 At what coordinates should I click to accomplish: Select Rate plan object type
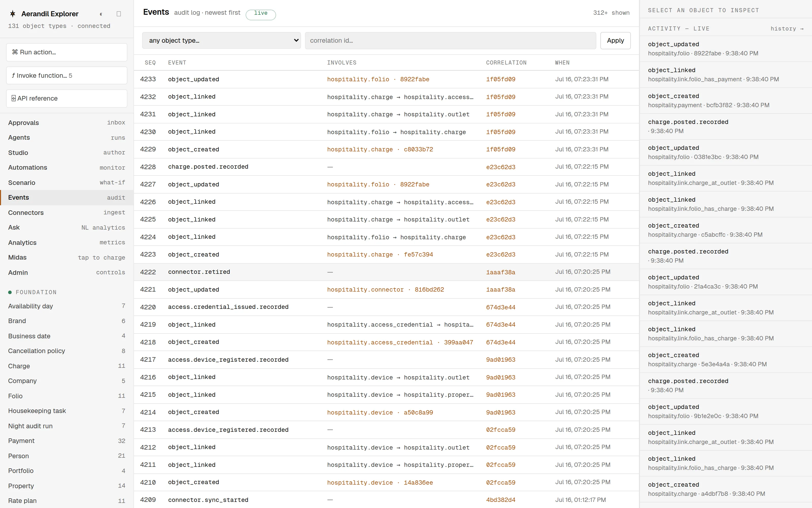click(x=66, y=501)
